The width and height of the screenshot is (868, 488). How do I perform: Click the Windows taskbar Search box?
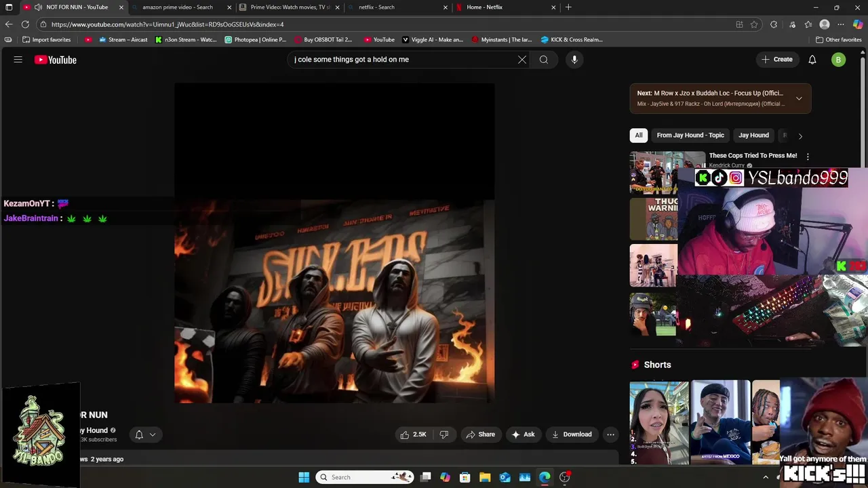pyautogui.click(x=366, y=477)
